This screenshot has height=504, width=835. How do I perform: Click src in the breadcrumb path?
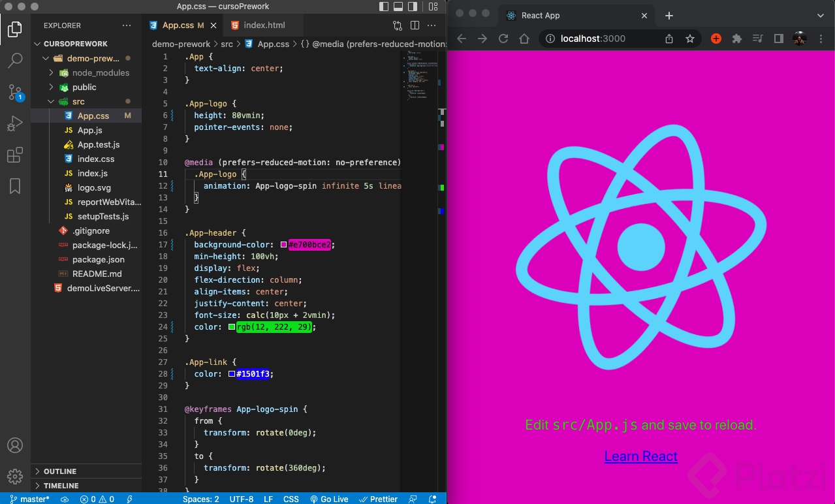point(227,44)
